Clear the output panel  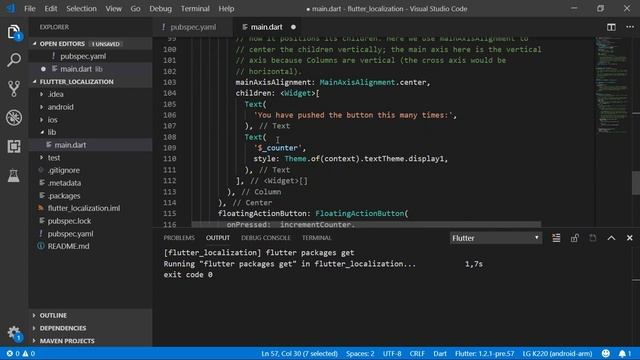coord(556,238)
